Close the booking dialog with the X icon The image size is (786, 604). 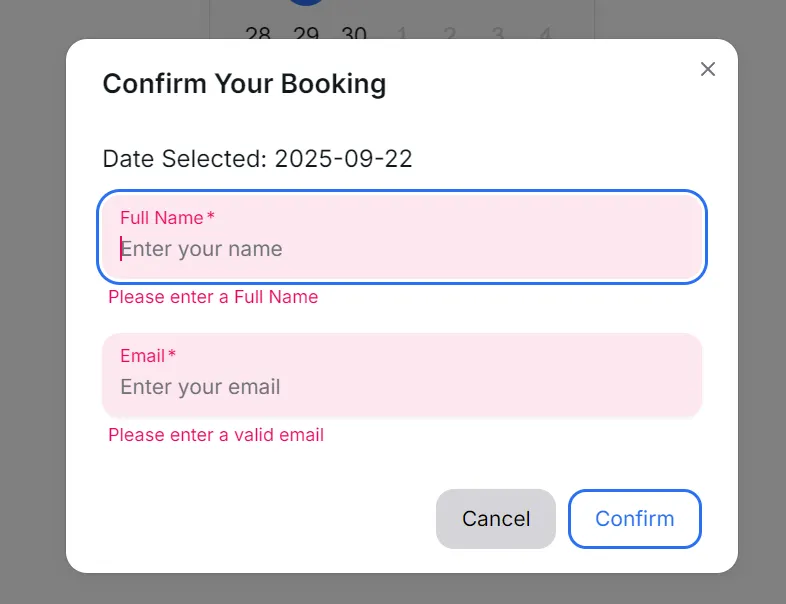coord(708,69)
